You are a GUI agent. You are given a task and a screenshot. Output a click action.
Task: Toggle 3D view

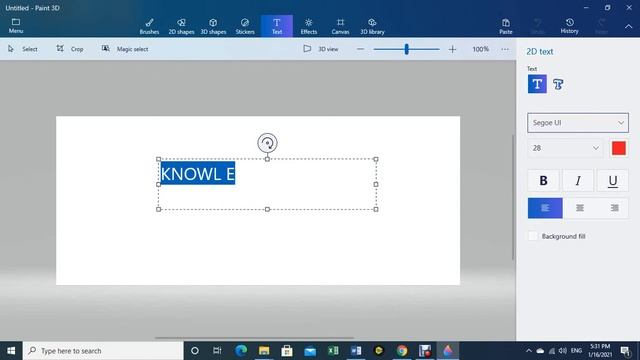point(321,49)
